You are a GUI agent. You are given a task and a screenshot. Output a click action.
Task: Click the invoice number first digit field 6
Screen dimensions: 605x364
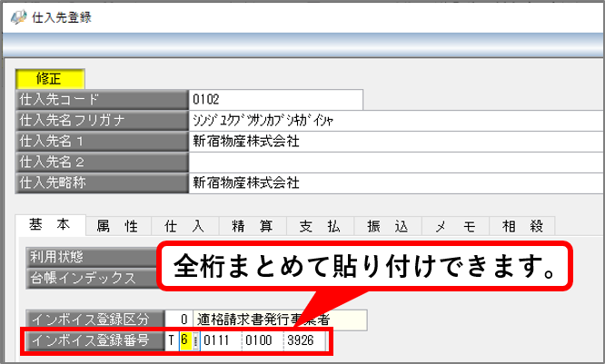pyautogui.click(x=185, y=341)
